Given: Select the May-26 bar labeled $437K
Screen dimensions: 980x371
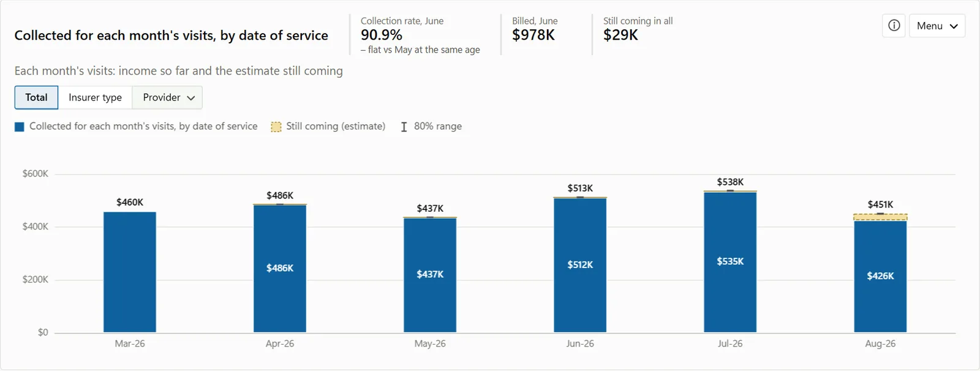Looking at the screenshot, I should (x=430, y=275).
